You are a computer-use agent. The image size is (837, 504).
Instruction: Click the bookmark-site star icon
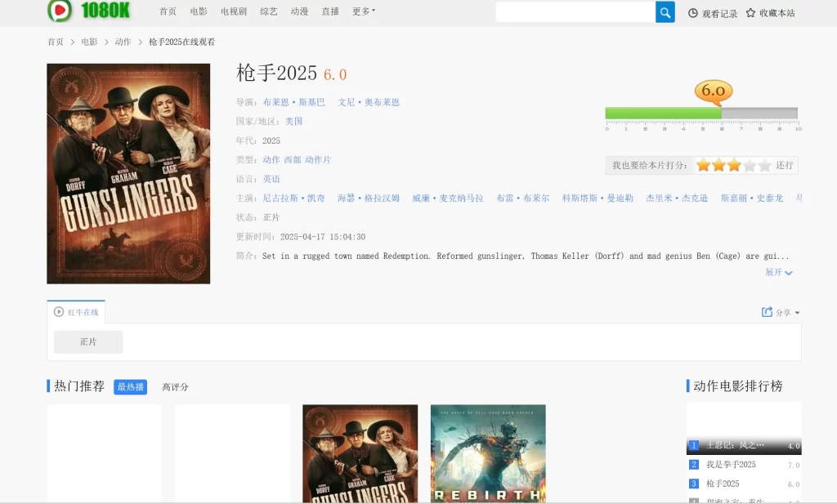750,13
